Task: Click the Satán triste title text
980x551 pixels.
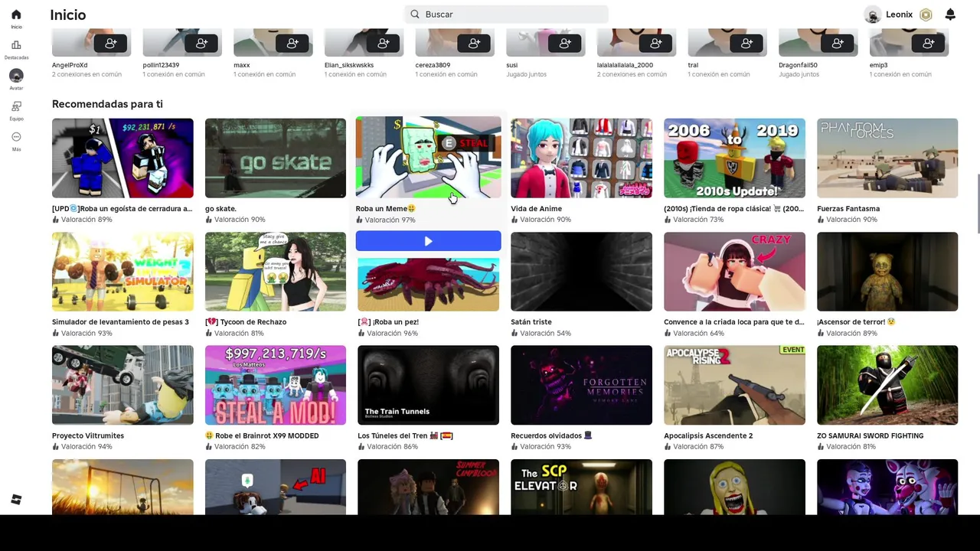Action: pos(531,322)
